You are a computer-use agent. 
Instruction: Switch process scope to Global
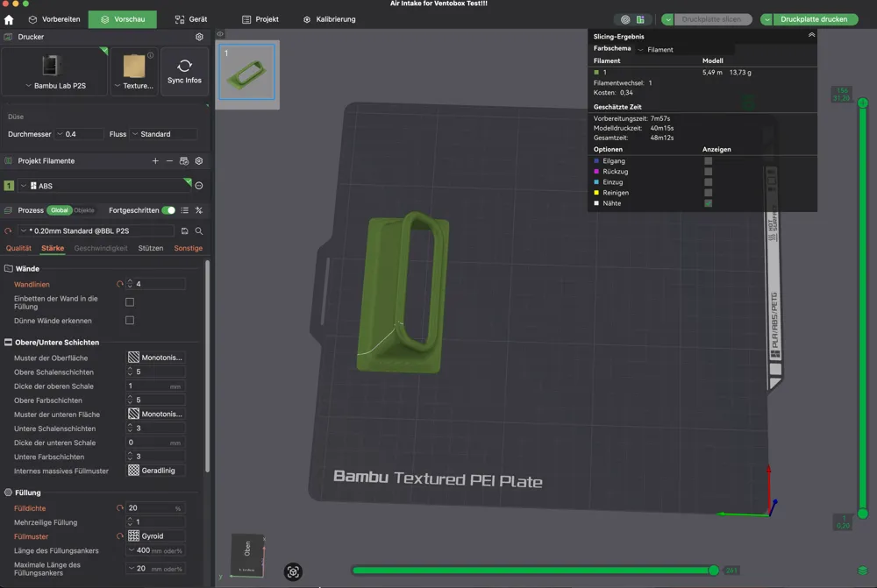coord(60,210)
